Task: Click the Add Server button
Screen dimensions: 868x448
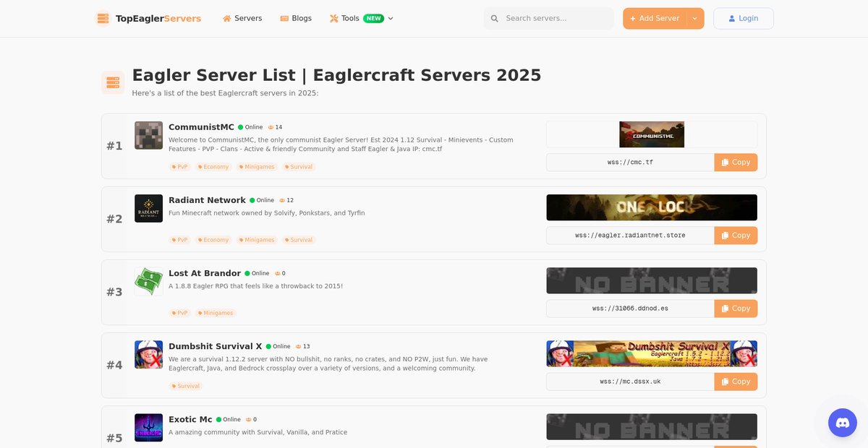Action: point(655,18)
